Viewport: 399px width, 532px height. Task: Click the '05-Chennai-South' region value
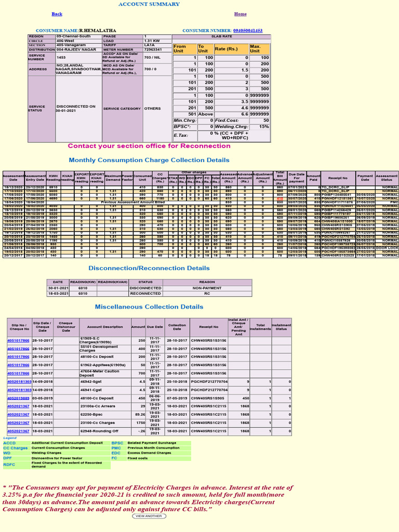point(74,36)
